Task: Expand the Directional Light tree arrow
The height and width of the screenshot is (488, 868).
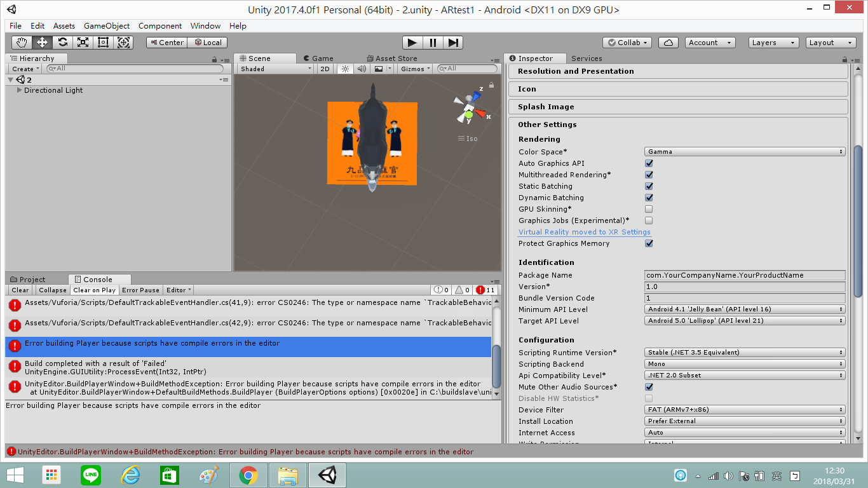Action: 20,90
